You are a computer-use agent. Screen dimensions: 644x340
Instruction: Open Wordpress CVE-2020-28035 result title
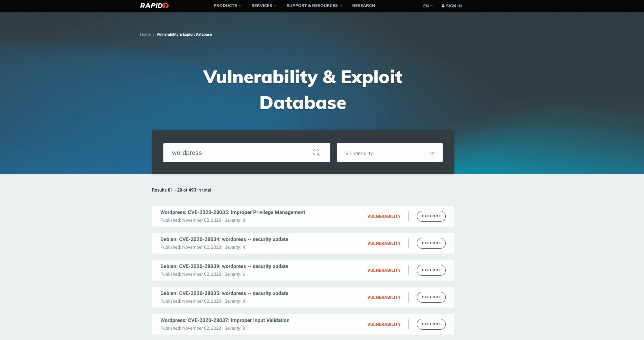(x=233, y=212)
